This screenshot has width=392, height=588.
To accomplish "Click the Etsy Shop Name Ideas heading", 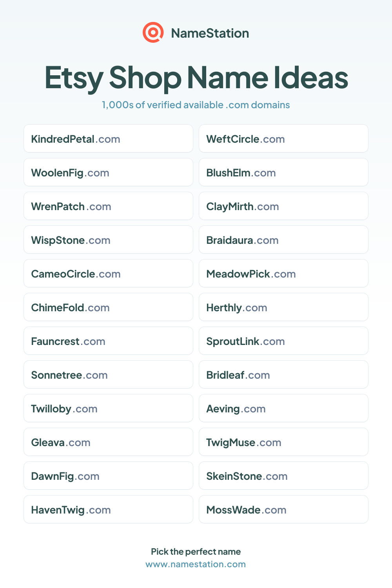I will pyautogui.click(x=196, y=78).
